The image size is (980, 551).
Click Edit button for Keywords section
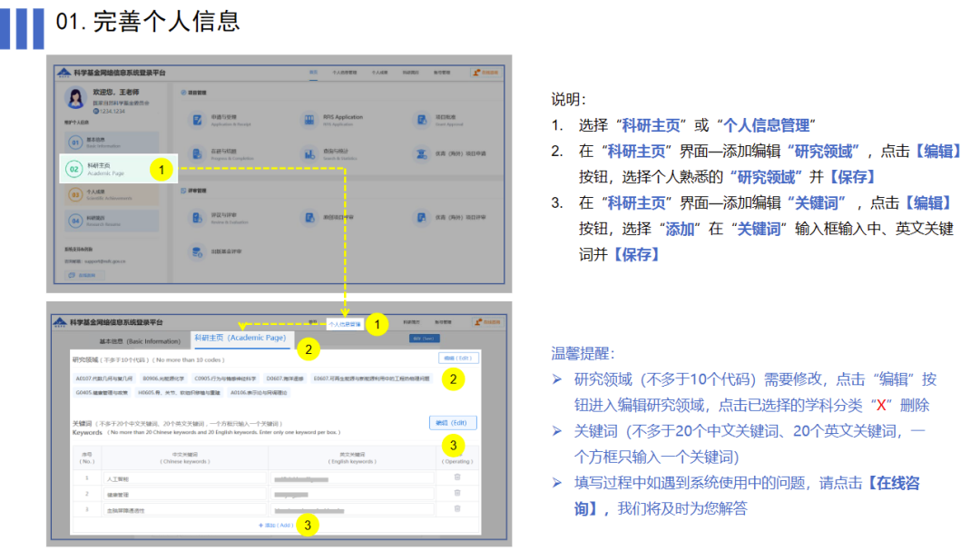[x=453, y=423]
